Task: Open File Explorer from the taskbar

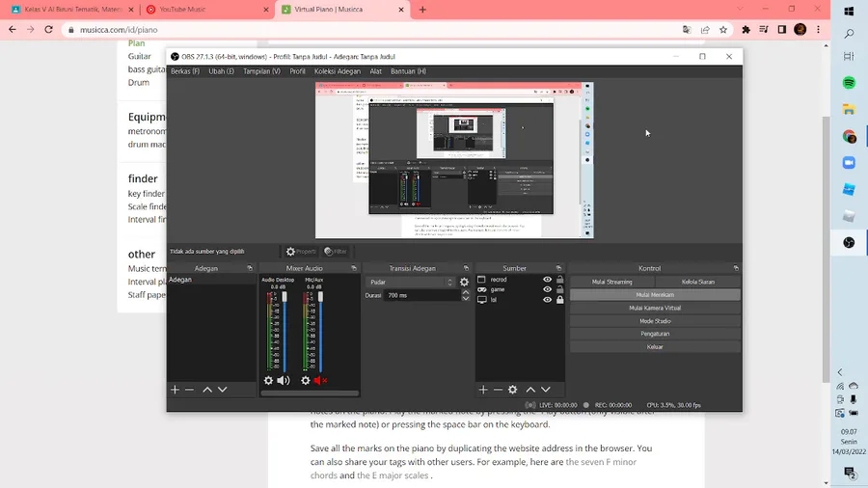Action: tap(849, 110)
